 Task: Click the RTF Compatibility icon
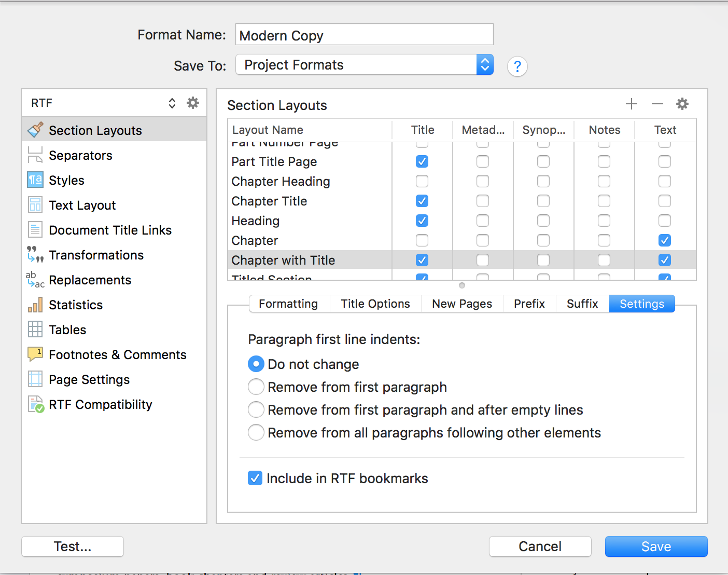tap(35, 404)
